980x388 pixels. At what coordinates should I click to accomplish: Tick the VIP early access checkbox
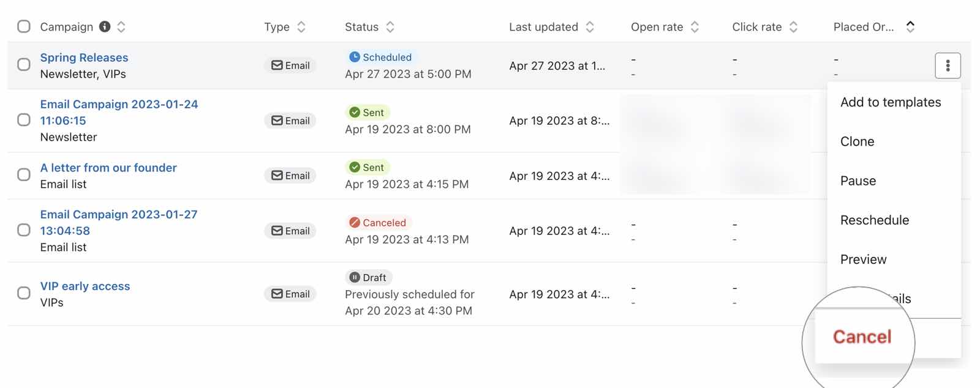pos(24,293)
